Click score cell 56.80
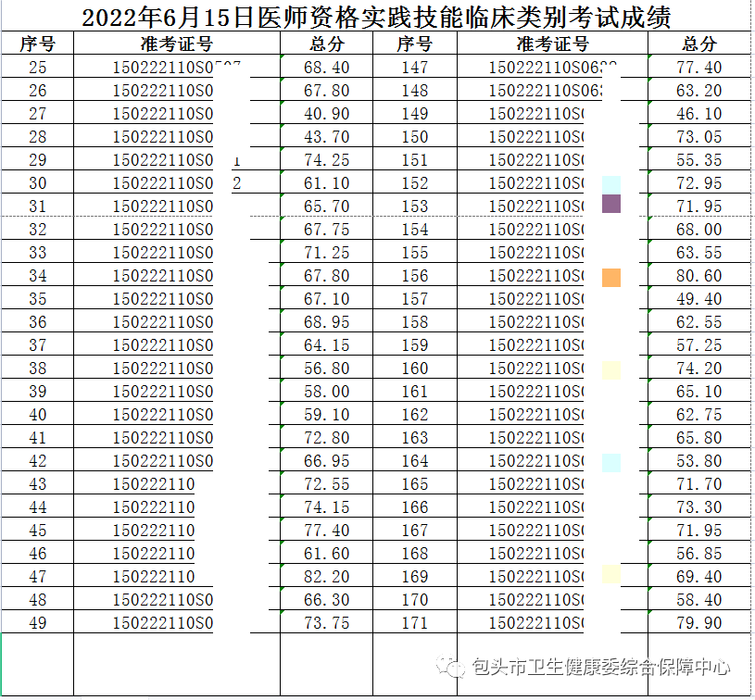The height and width of the screenshot is (700, 755). pos(326,368)
